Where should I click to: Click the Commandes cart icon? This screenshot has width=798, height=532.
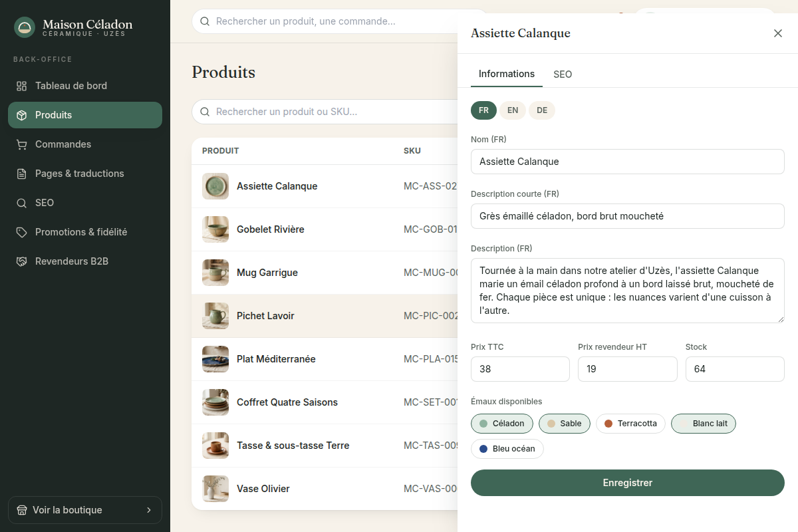point(22,144)
